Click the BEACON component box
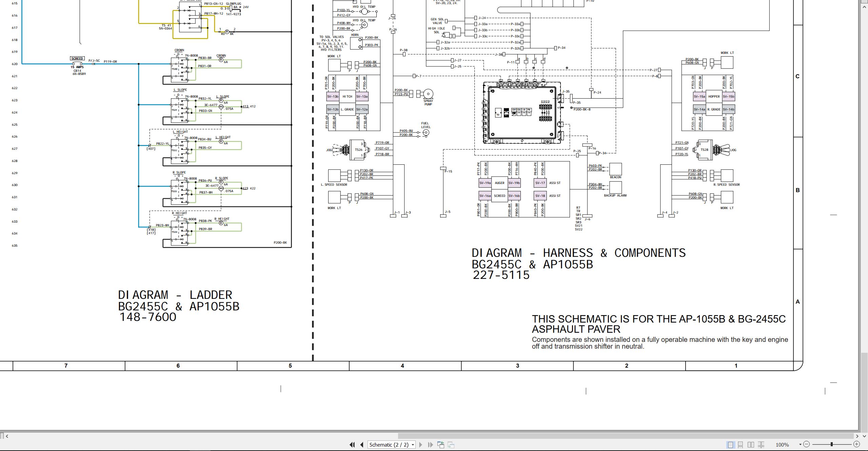868x451 pixels. [615, 169]
